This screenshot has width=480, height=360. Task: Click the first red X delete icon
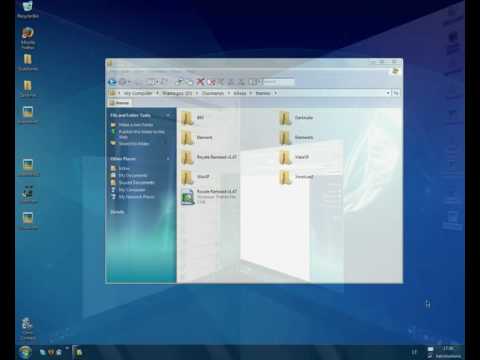click(x=200, y=82)
